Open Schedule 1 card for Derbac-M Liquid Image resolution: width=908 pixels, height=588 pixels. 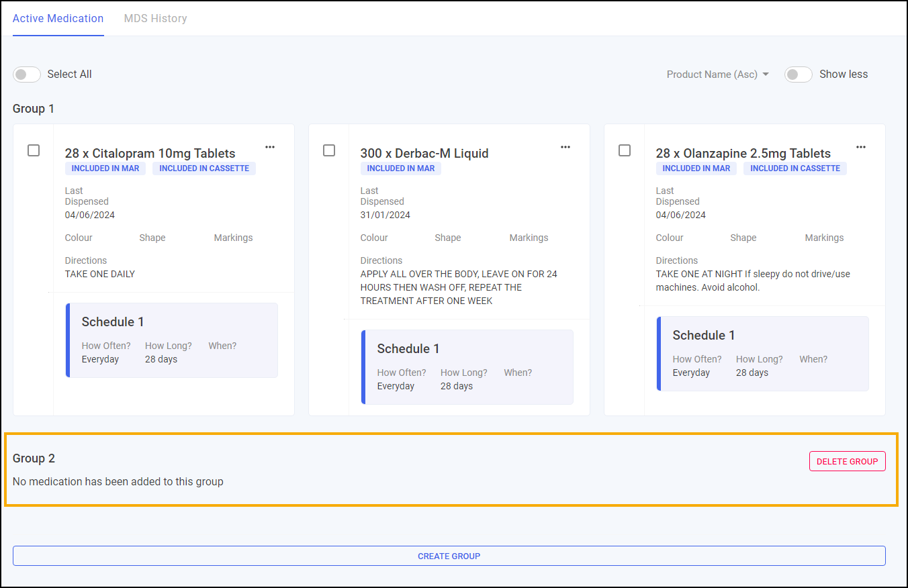pyautogui.click(x=467, y=366)
